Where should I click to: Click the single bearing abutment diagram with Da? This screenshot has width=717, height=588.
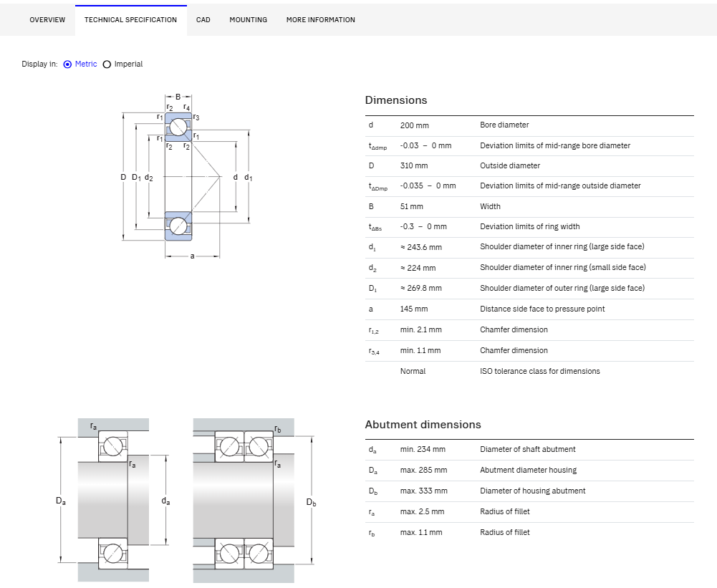click(x=113, y=500)
